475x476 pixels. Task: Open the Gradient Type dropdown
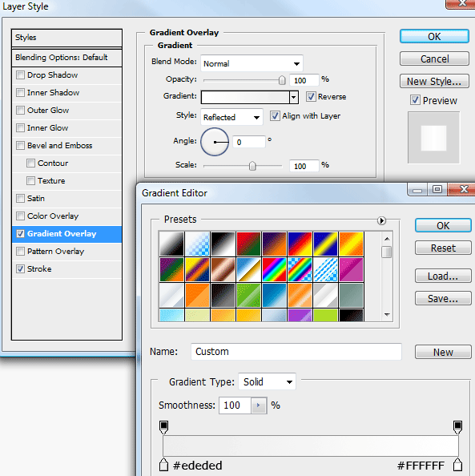point(267,381)
